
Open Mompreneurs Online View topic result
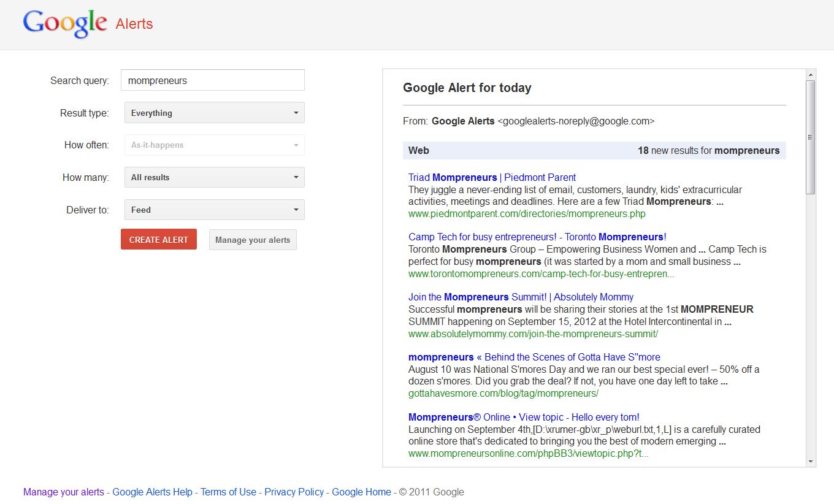[x=524, y=417]
